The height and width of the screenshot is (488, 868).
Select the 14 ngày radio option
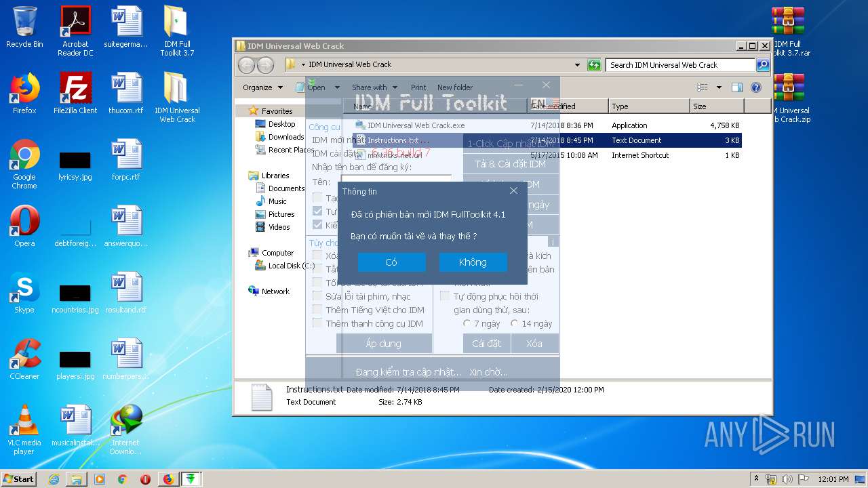(x=515, y=324)
